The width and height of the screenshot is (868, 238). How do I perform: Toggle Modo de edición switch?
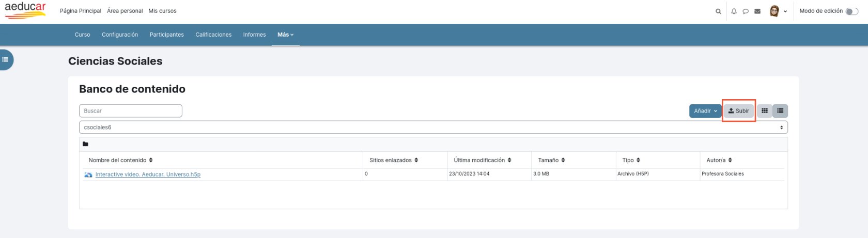pos(851,11)
